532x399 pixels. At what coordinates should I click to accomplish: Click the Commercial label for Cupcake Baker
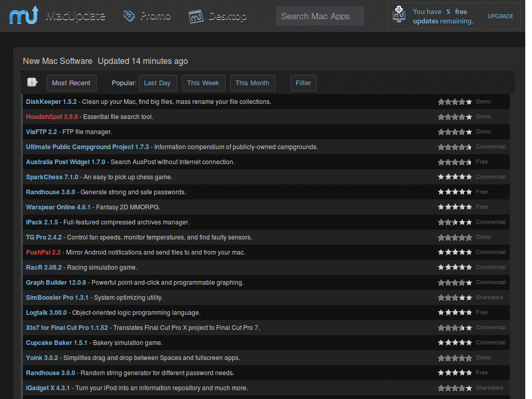490,342
